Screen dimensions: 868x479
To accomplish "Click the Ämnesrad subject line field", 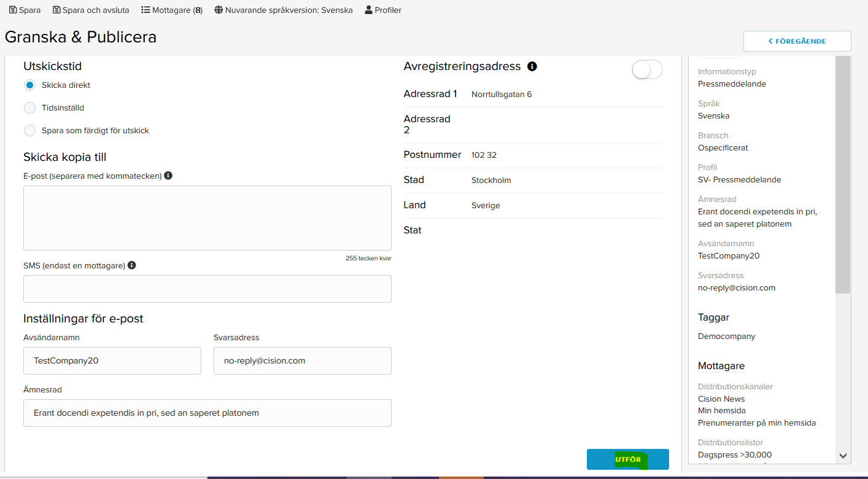I will click(207, 413).
